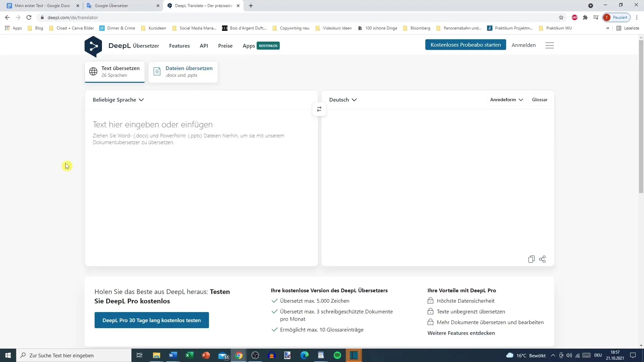
Task: Open the Windows Start menu
Action: point(8,355)
